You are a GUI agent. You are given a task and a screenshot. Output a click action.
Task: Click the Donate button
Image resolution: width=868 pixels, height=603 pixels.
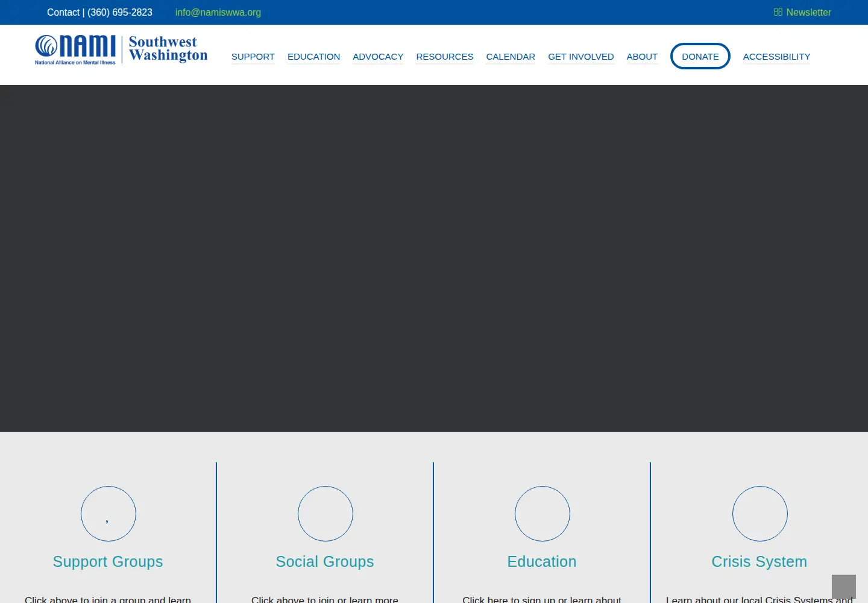tap(700, 56)
